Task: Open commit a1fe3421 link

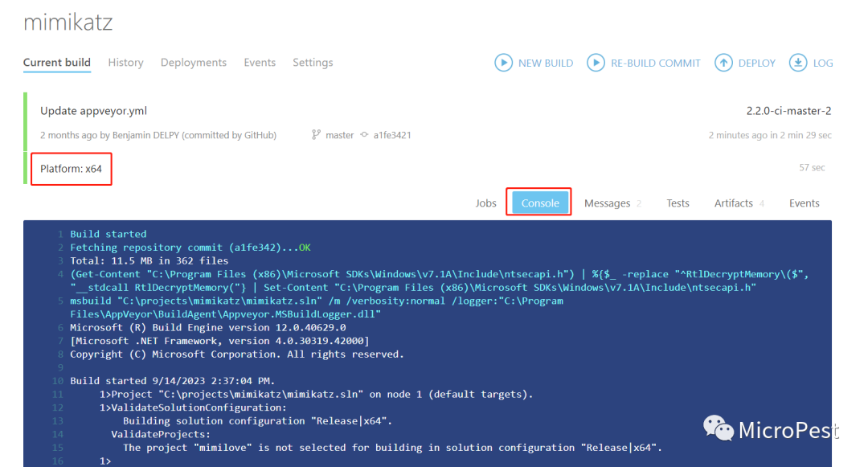Action: pos(392,135)
